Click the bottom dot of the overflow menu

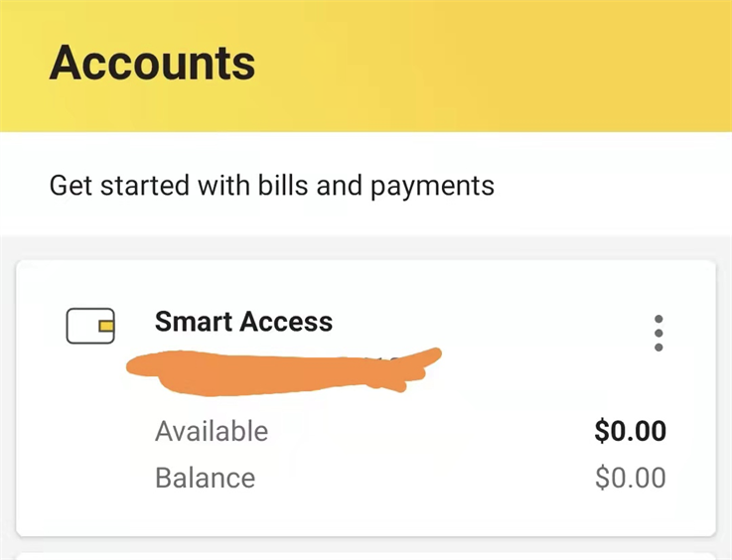point(659,348)
